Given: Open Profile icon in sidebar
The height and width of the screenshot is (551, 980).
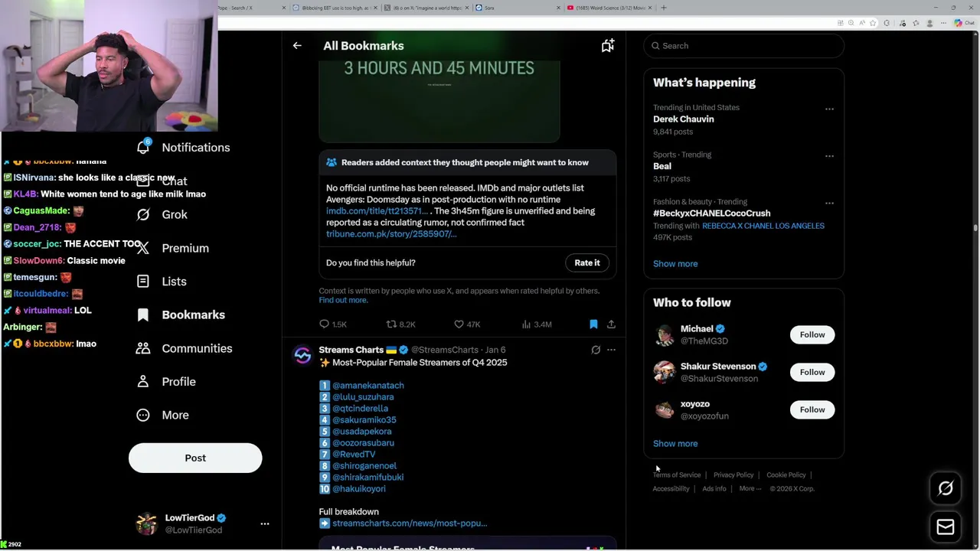Looking at the screenshot, I should [x=143, y=381].
